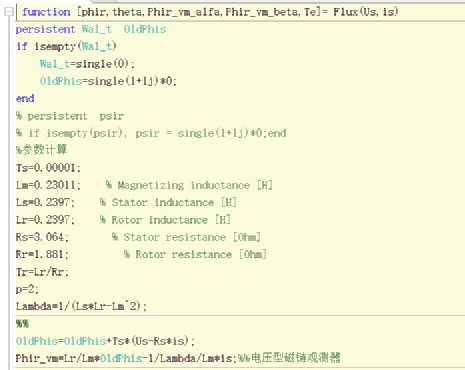Place cursor on persistent Wal_t line
The height and width of the screenshot is (370, 465).
coord(91,29)
